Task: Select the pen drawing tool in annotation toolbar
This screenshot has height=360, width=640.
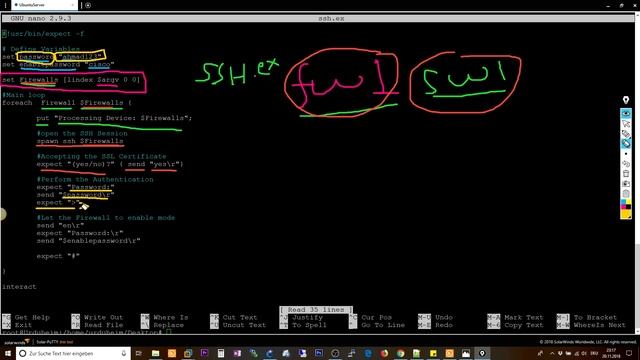Action: coord(626,134)
